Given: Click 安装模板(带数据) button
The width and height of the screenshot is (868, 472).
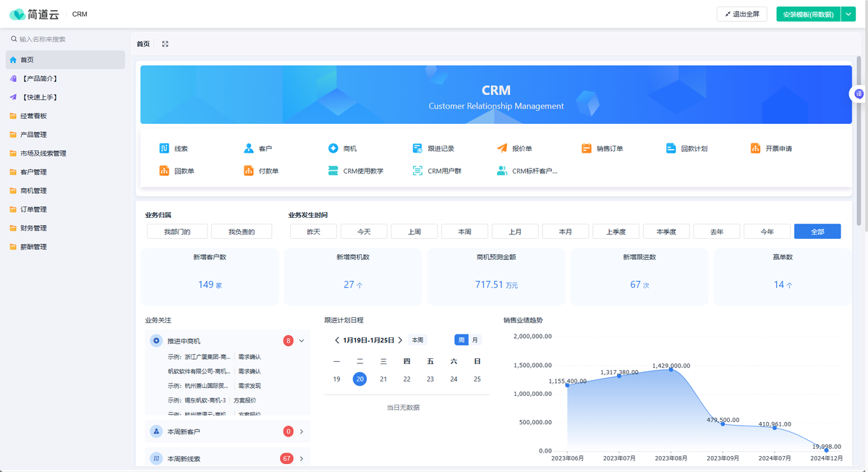Looking at the screenshot, I should 808,14.
